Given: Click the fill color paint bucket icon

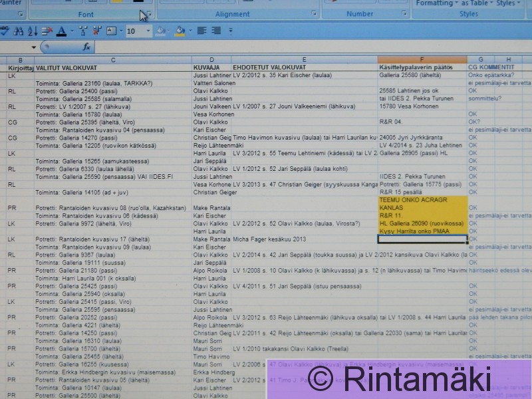Looking at the screenshot, I should pos(180,31).
